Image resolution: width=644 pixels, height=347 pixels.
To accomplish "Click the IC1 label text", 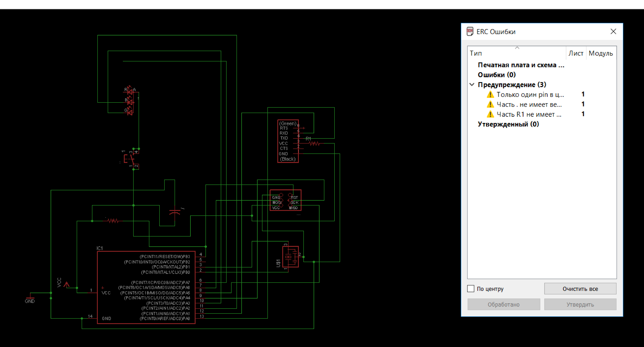I will pos(100,248).
